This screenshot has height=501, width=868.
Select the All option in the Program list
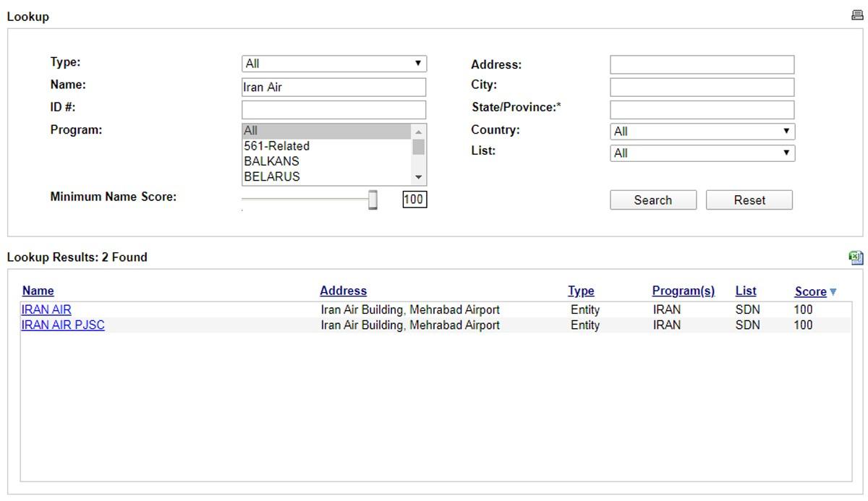(326, 131)
